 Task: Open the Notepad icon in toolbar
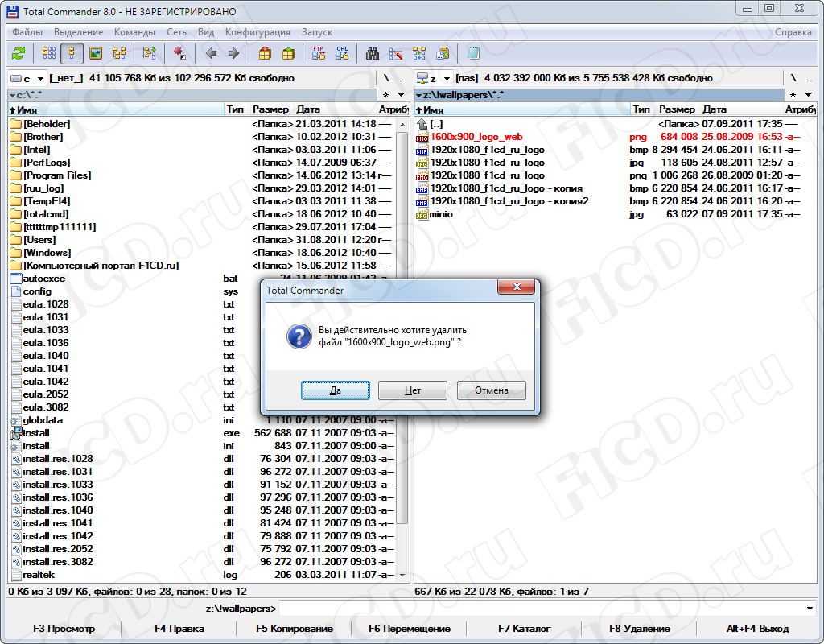(473, 53)
